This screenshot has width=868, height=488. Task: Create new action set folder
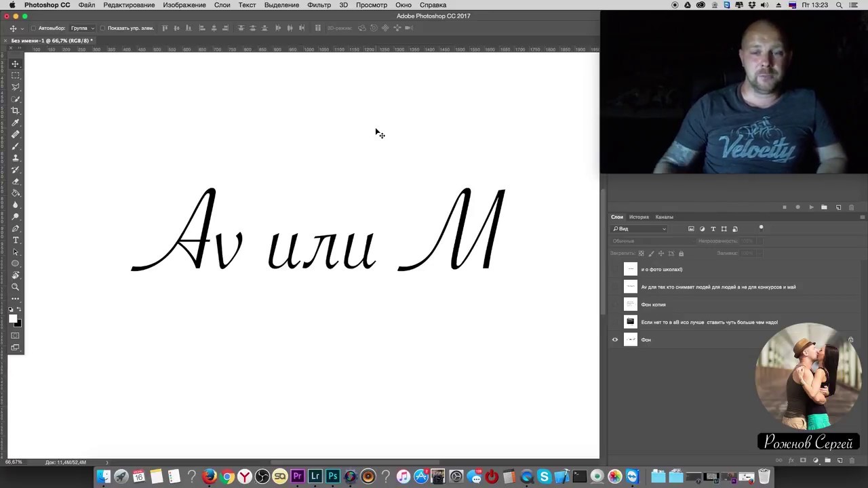pos(824,207)
